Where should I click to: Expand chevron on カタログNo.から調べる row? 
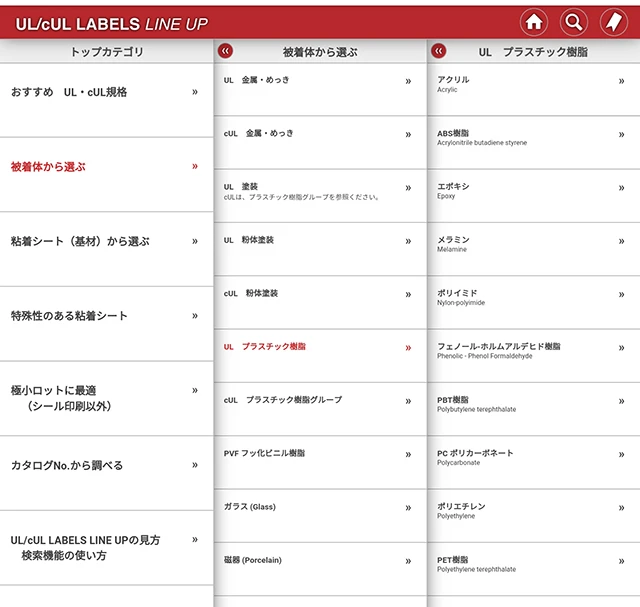coord(195,465)
